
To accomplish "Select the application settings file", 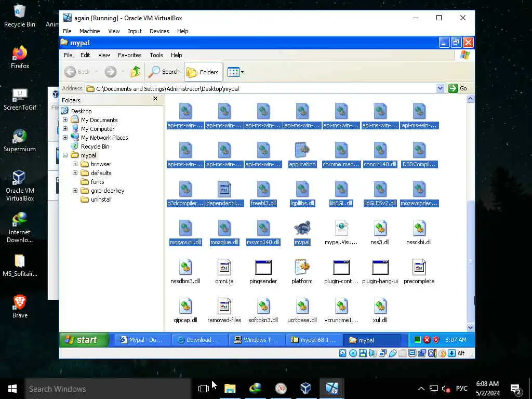I will coord(302,155).
